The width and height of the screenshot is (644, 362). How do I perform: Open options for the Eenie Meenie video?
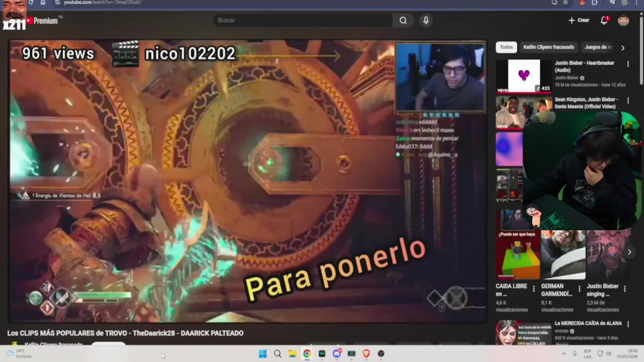(x=628, y=101)
